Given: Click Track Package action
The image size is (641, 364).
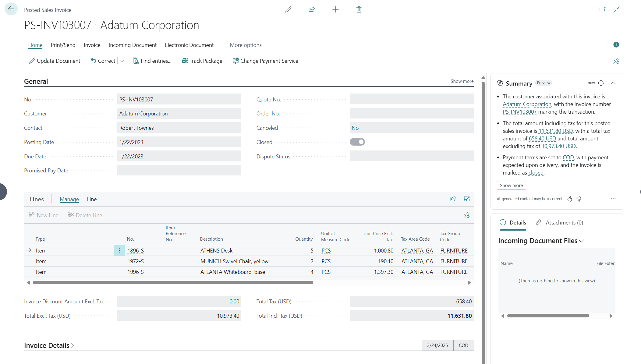Looking at the screenshot, I should coord(202,61).
